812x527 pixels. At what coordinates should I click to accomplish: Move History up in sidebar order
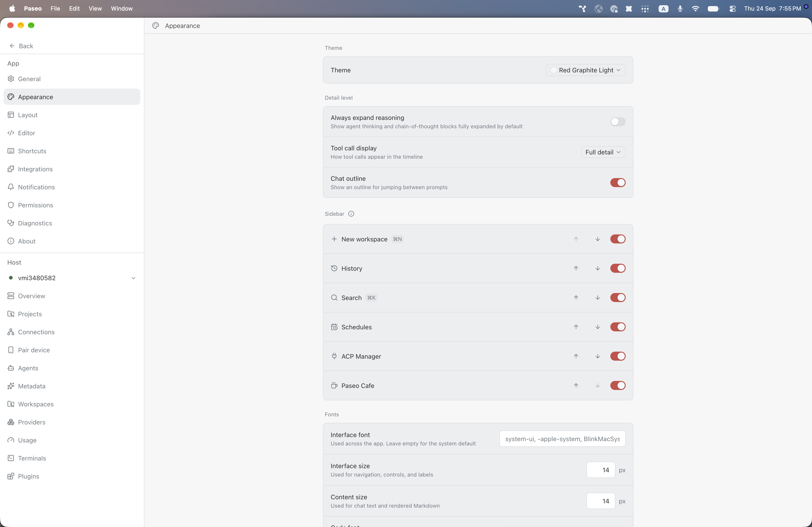pyautogui.click(x=576, y=268)
